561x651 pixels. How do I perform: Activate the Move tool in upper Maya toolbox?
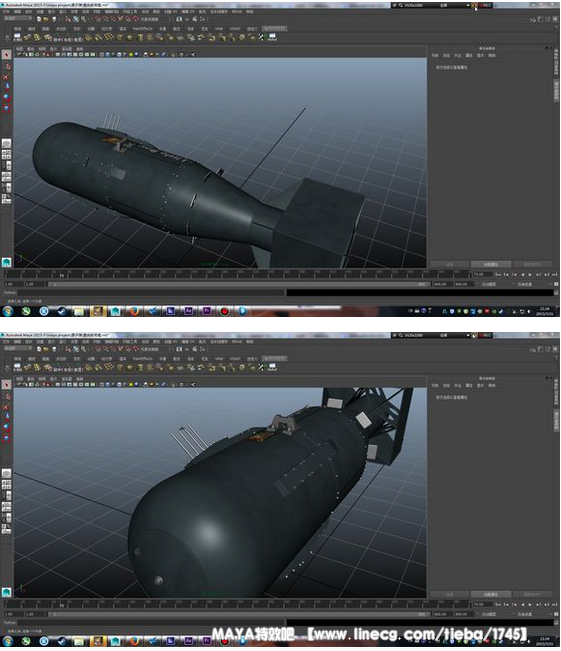pyautogui.click(x=6, y=87)
